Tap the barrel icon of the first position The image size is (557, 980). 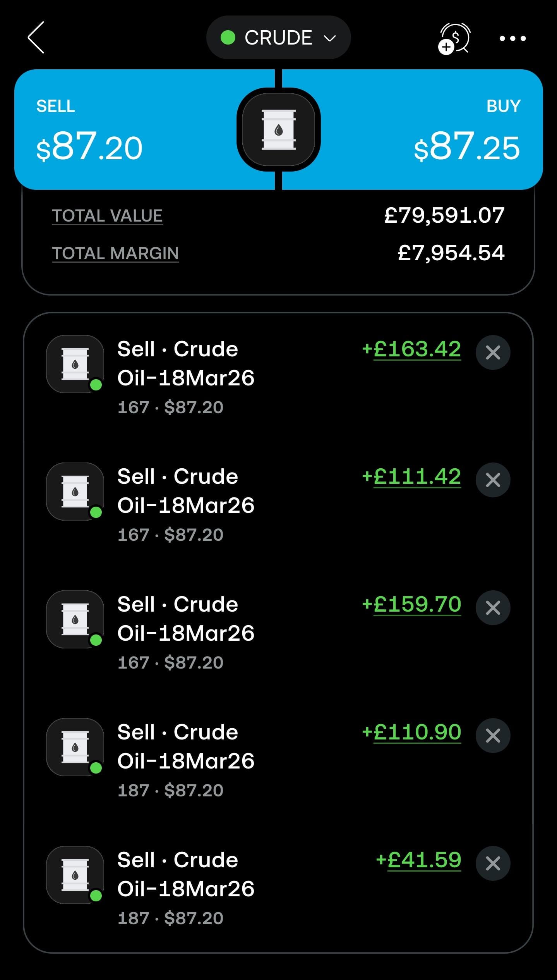click(x=75, y=364)
